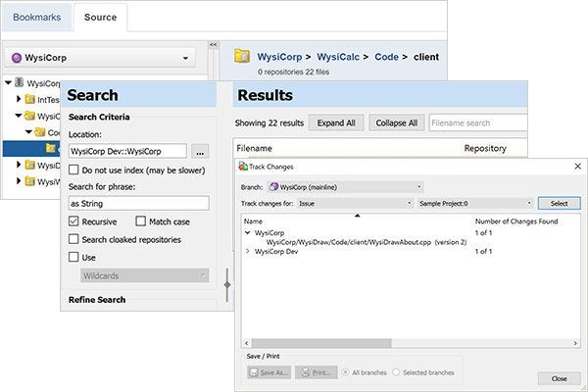Click the left arrow of the horizontal scrollbar
This screenshot has width=588, height=392.
(x=246, y=343)
